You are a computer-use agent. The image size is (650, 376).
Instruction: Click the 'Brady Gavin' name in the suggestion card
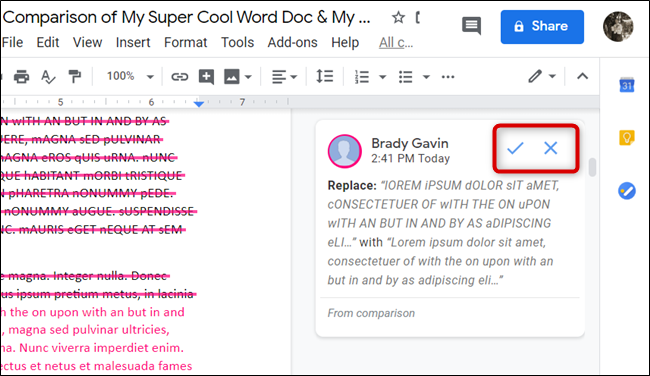click(410, 143)
